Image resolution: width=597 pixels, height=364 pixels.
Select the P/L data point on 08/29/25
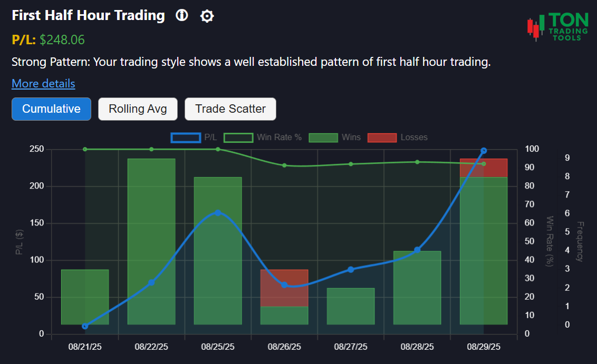click(x=483, y=151)
